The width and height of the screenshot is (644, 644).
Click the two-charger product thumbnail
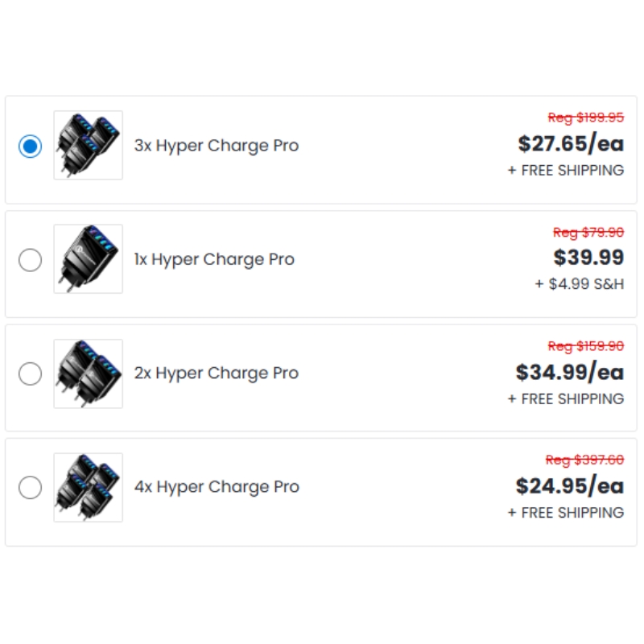(89, 374)
